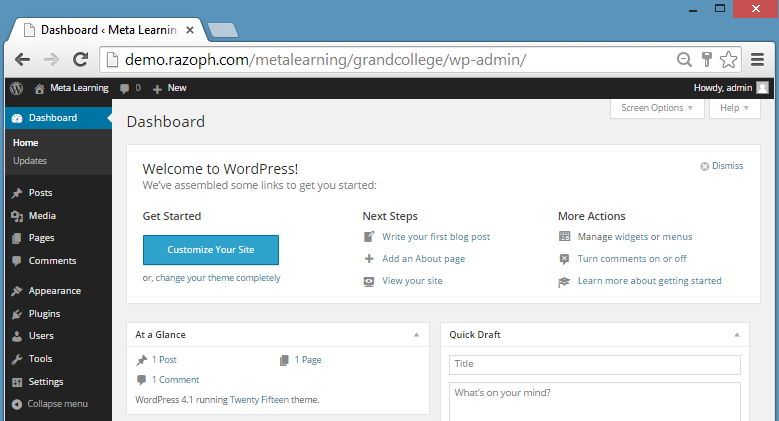Click the Media icon in sidebar
Viewport: 779px width, 421px height.
click(17, 216)
